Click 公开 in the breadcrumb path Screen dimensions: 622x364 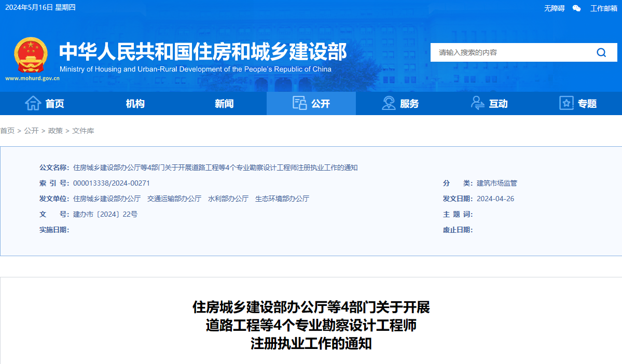coord(31,131)
